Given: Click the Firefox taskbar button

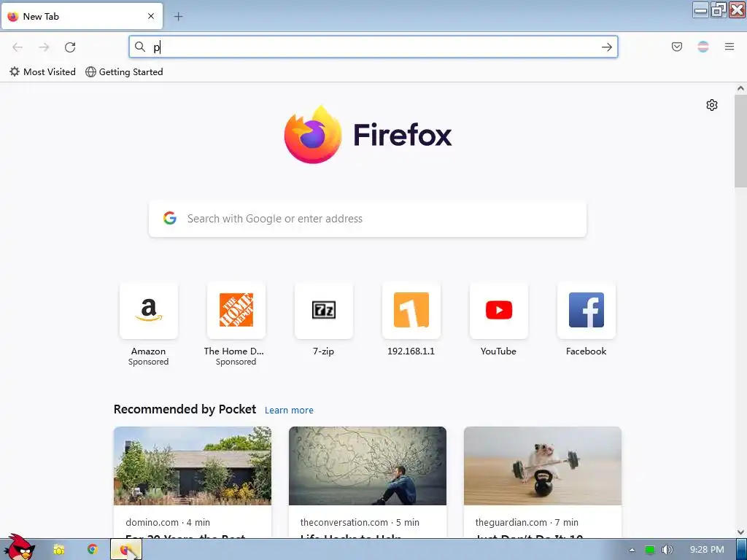Looking at the screenshot, I should [125, 550].
